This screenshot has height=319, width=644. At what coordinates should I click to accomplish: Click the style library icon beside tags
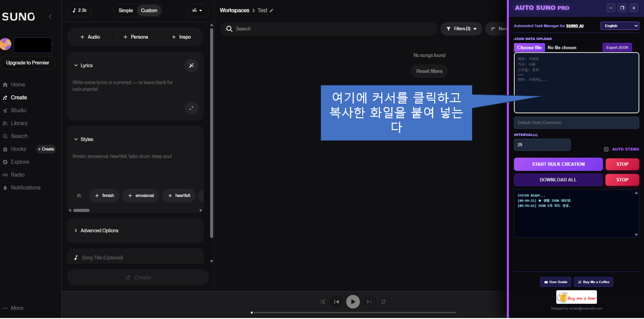(79, 196)
